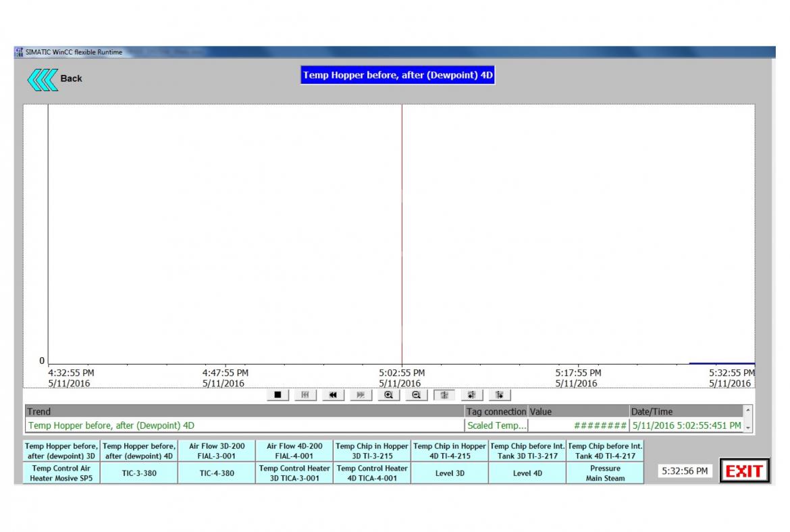Image resolution: width=790 pixels, height=532 pixels.
Task: Click the red ruler line in chart
Action: 402,236
